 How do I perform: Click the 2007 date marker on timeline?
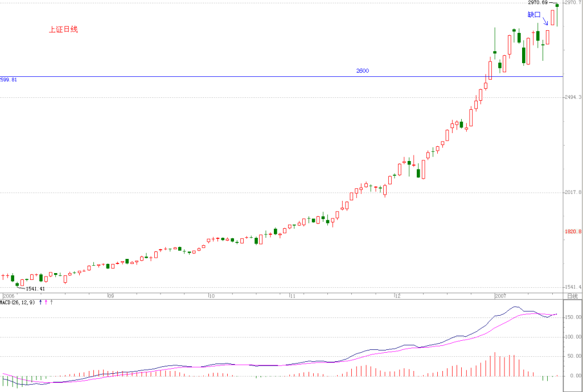coord(500,296)
